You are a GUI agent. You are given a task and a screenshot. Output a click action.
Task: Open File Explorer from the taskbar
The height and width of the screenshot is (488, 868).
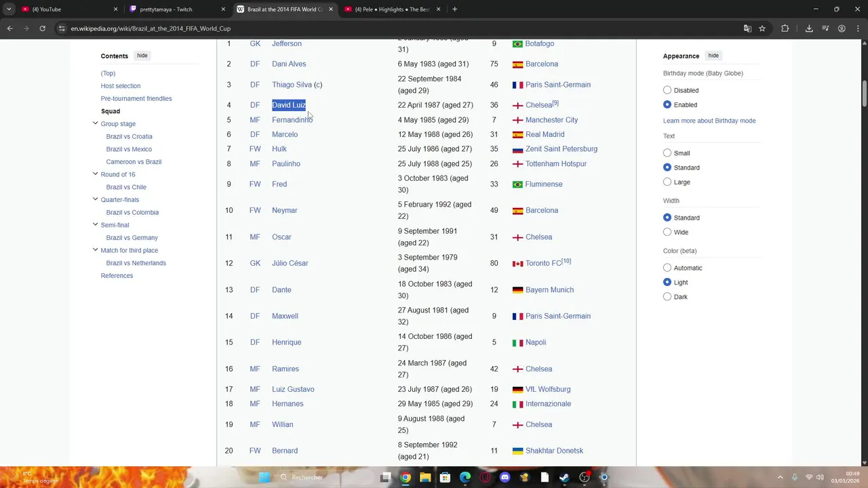[425, 477]
